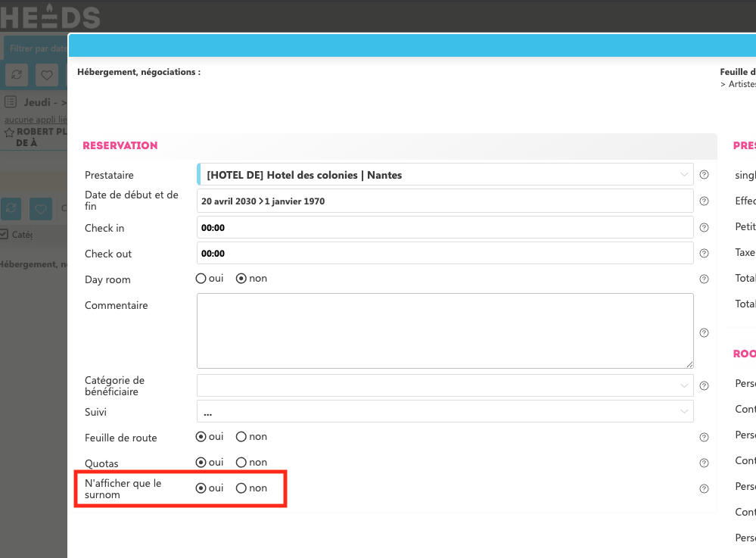Open the Check in help icon
This screenshot has width=756, height=558.
[704, 228]
